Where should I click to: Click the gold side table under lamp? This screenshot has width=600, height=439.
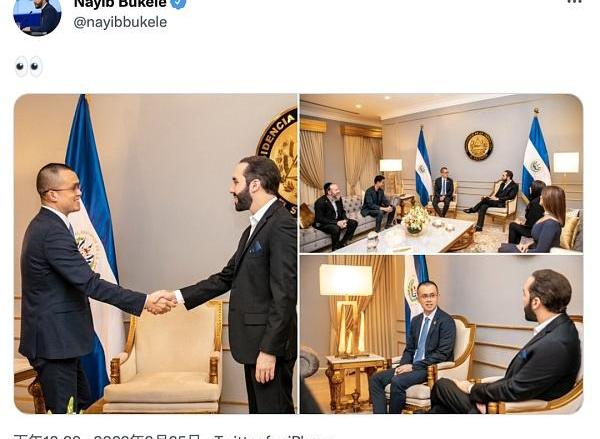tap(352, 383)
